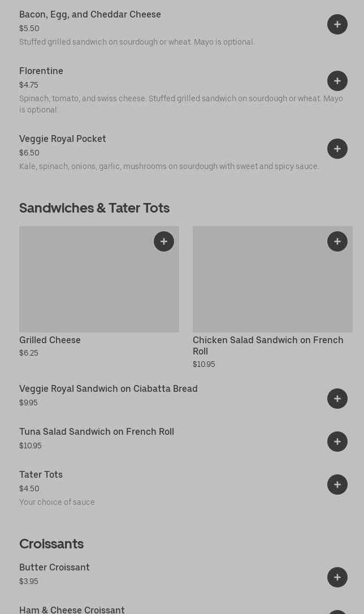The image size is (364, 614).
Task: Select Ham & Cheese Croissant item
Action: tap(72, 609)
